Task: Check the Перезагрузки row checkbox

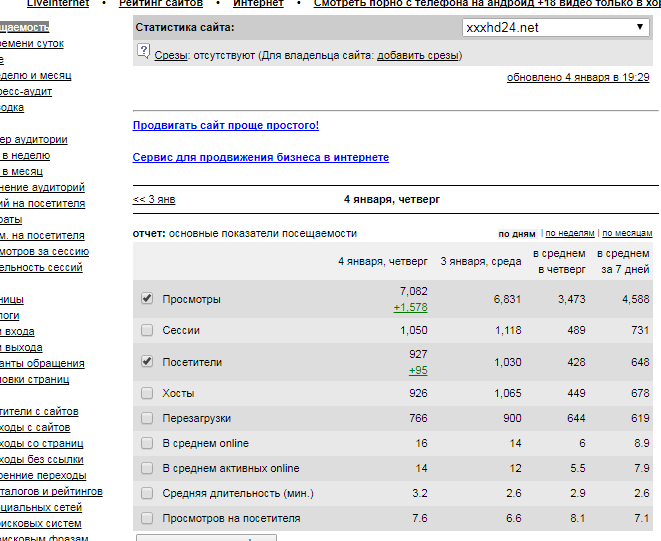Action: tap(147, 418)
